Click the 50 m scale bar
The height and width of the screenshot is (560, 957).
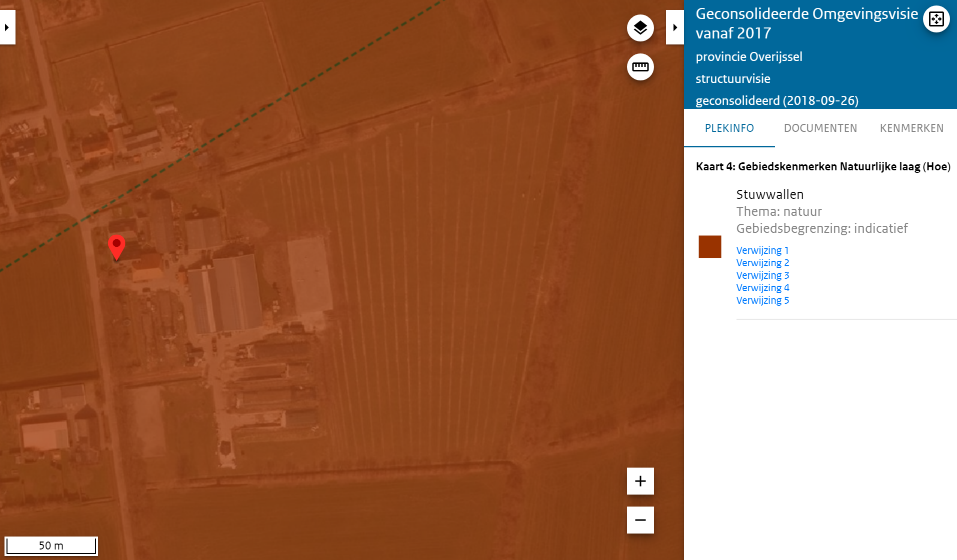51,546
